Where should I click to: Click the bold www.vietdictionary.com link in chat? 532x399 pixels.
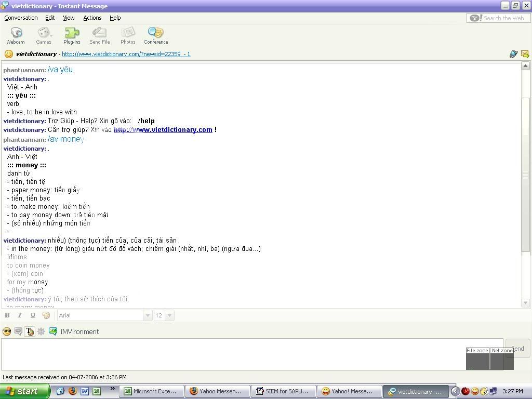[163, 130]
